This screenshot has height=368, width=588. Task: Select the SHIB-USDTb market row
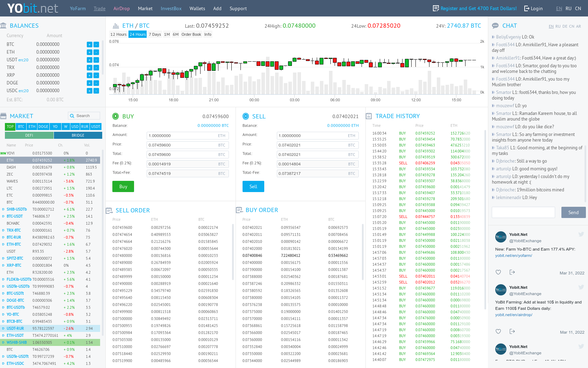(x=50, y=209)
